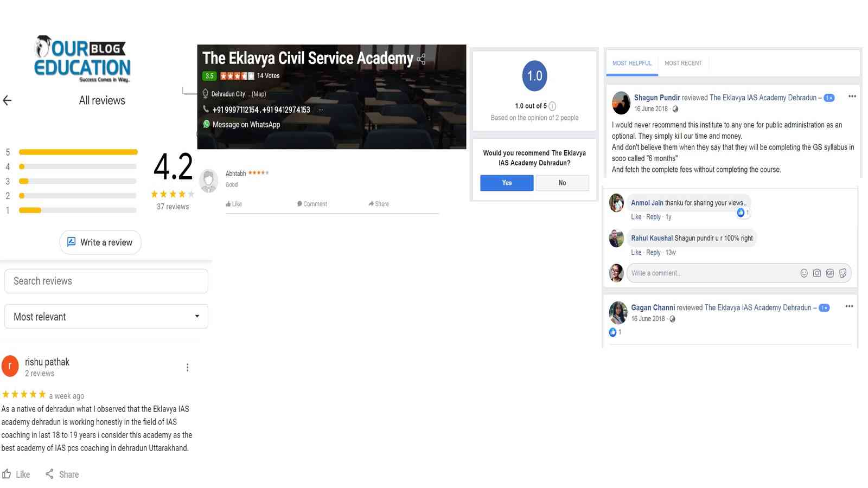Screen dimensions: 868x488
Task: Click the "37 reviews" count
Action: [x=173, y=207]
